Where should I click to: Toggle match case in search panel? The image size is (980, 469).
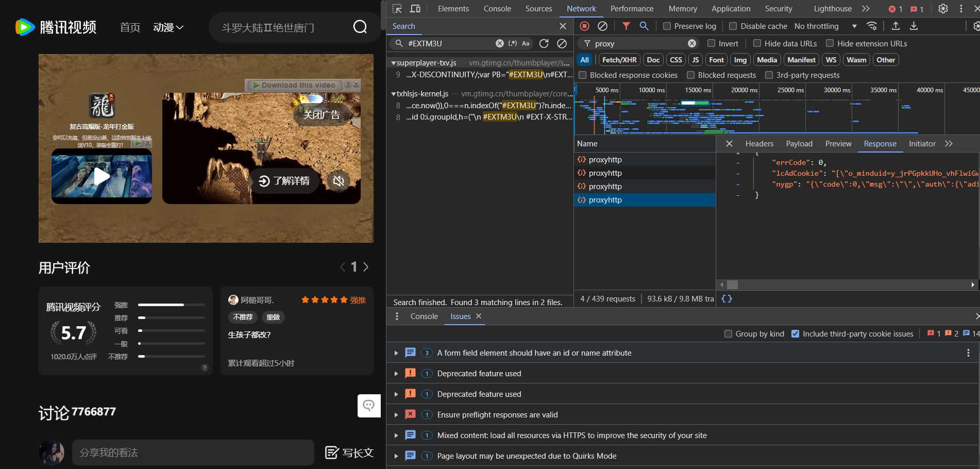pyautogui.click(x=526, y=43)
